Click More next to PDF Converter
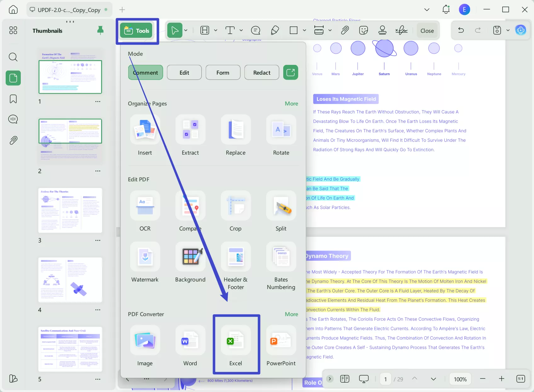Screen dimensions: 534x392 tap(291, 314)
